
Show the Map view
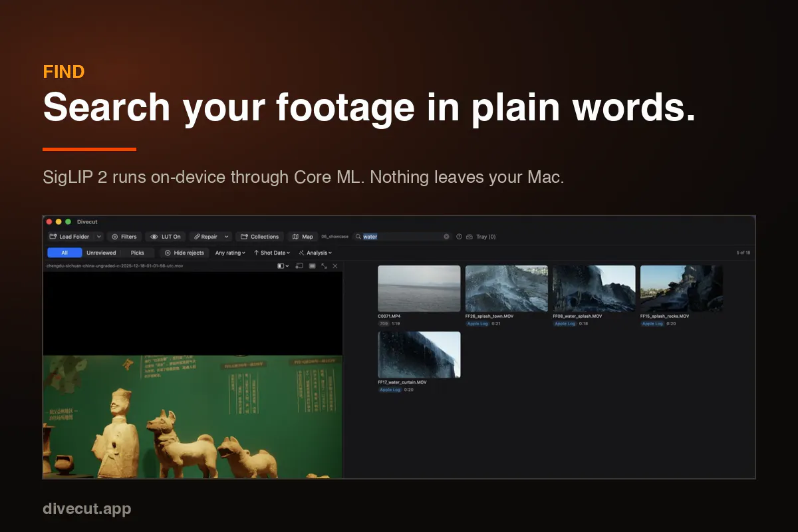coord(303,237)
